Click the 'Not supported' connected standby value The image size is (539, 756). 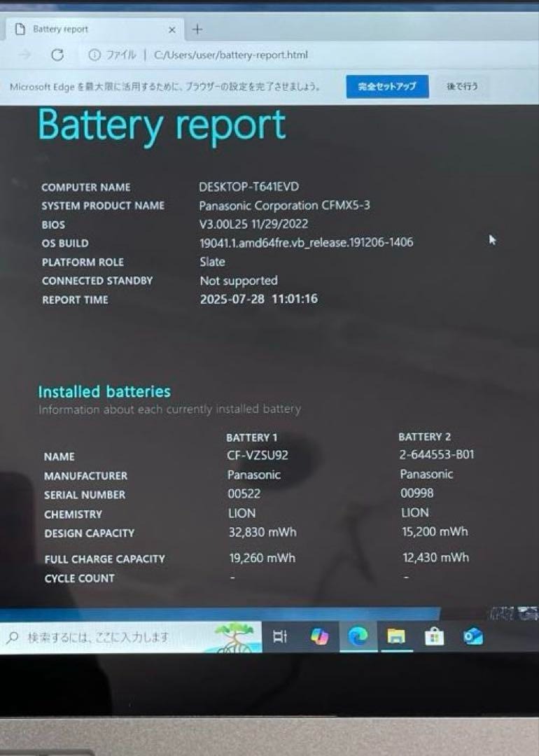coord(239,281)
